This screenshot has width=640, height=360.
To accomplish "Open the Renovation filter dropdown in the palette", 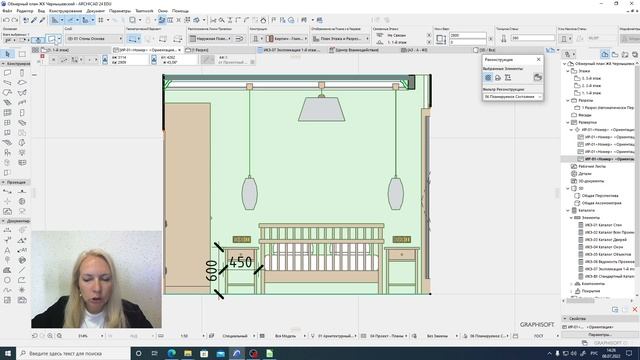I will click(x=513, y=97).
